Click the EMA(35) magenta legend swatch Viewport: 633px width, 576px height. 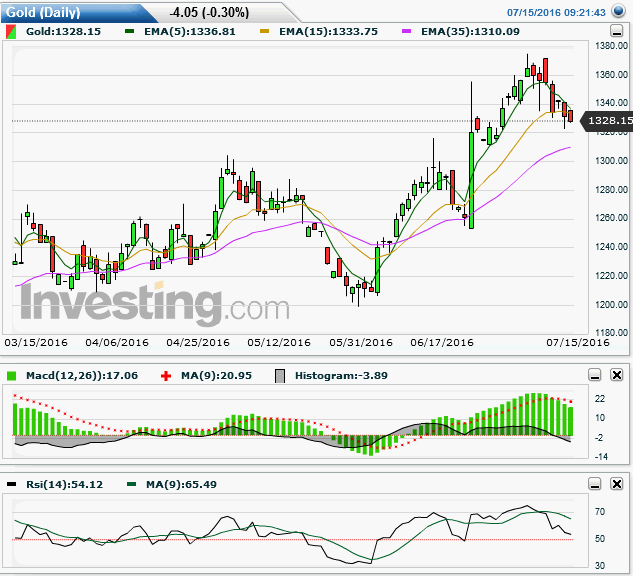click(406, 31)
